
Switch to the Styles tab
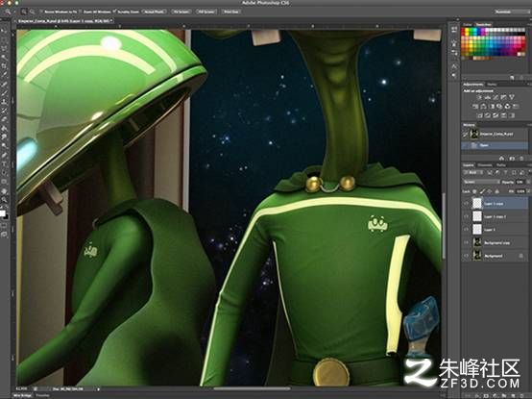tap(492, 85)
